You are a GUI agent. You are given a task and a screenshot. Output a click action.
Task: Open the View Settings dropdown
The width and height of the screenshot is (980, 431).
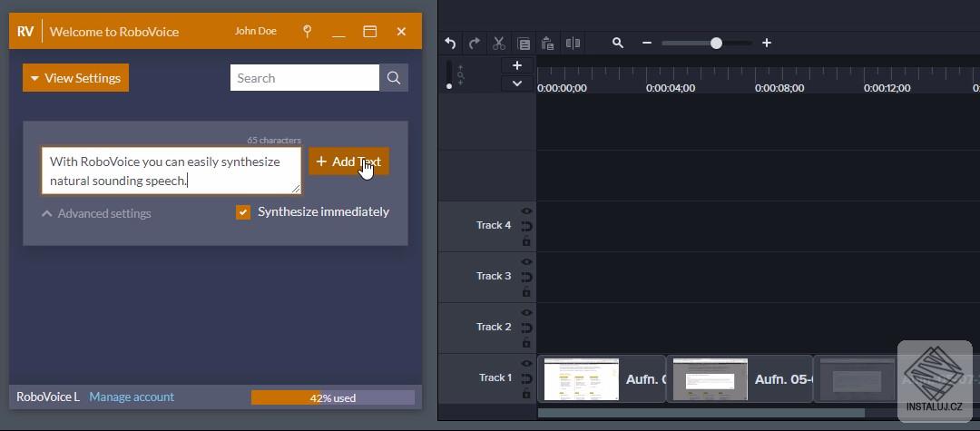coord(75,78)
